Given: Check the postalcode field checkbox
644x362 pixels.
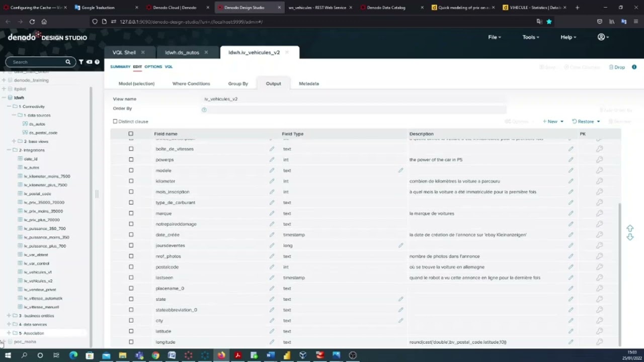Looking at the screenshot, I should 131,267.
